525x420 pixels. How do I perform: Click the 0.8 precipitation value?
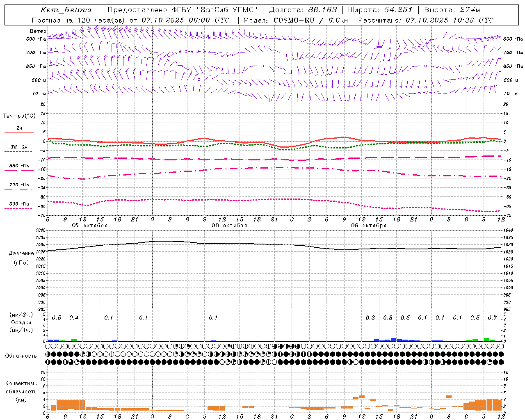(388, 318)
